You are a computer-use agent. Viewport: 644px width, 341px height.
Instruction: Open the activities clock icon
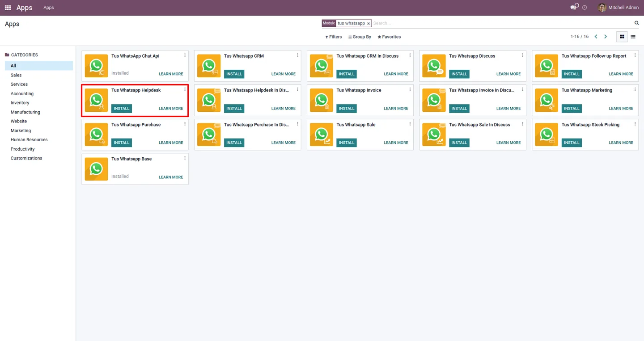click(585, 8)
